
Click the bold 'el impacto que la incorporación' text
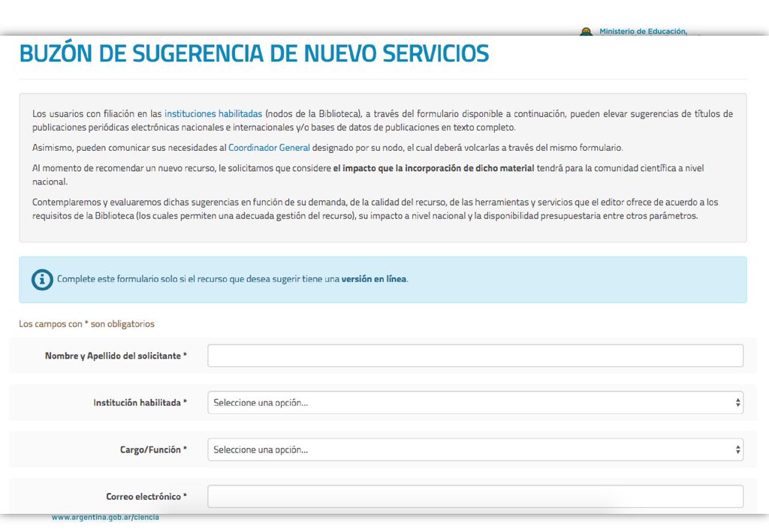point(433,168)
